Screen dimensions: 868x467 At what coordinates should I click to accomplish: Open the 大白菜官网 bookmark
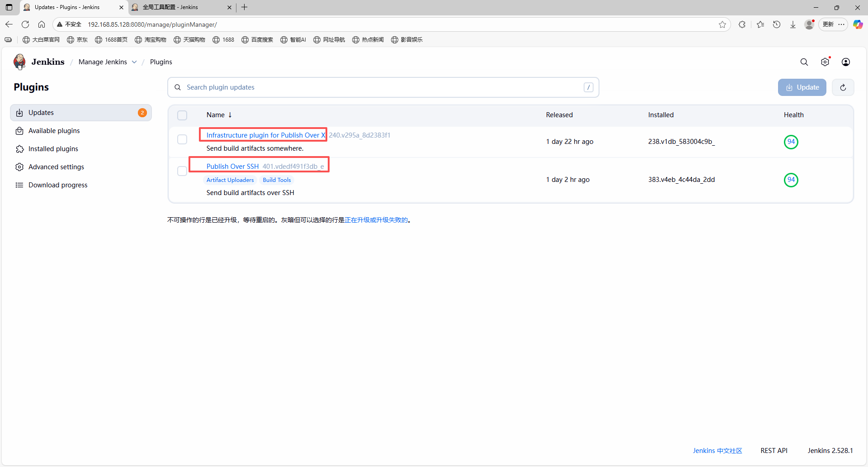tap(41, 40)
